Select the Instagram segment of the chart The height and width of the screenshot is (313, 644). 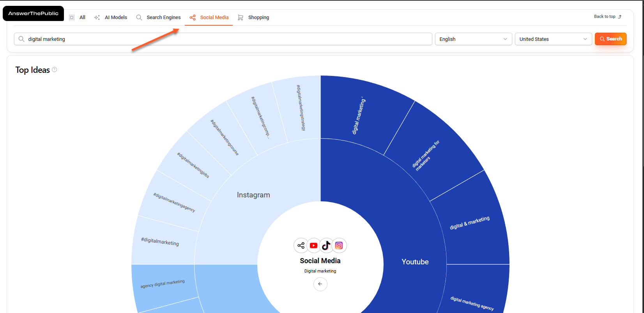pyautogui.click(x=253, y=195)
